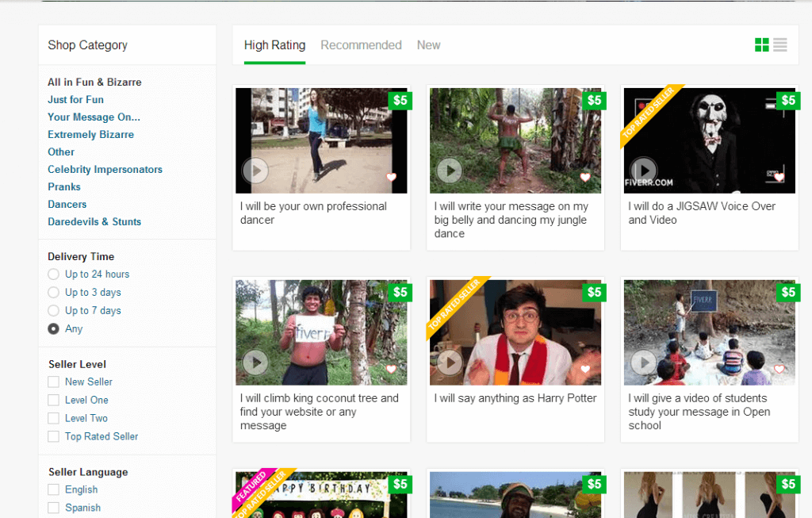This screenshot has width=812, height=518.
Task: Check the Top Rated Seller filter
Action: coord(53,436)
